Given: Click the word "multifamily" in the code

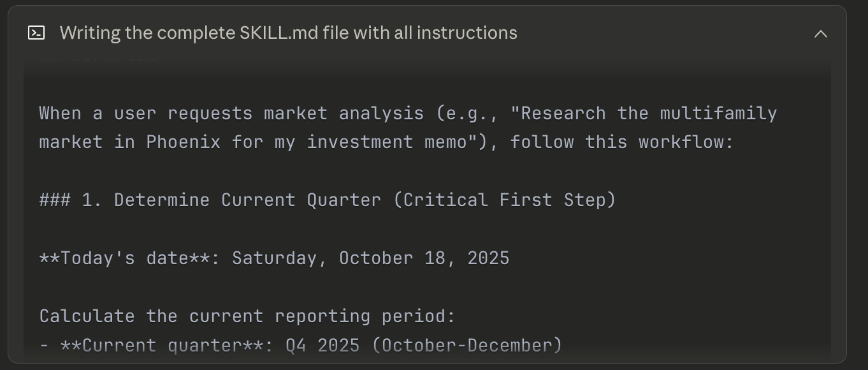Looking at the screenshot, I should pos(718,114).
